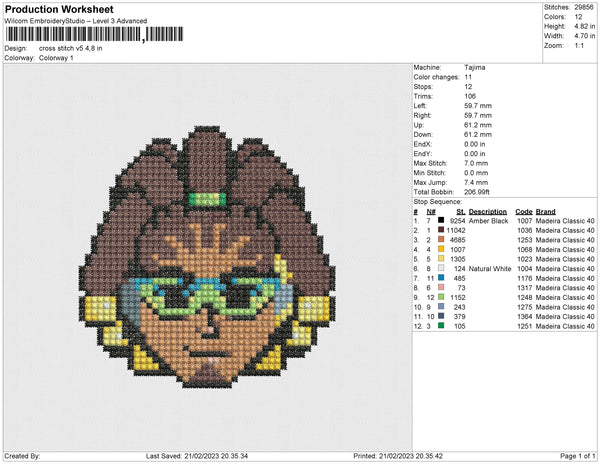Viewport: 600px width, 464px height.
Task: Select the Total Bobbin value 206.99ft
Action: pos(477,192)
